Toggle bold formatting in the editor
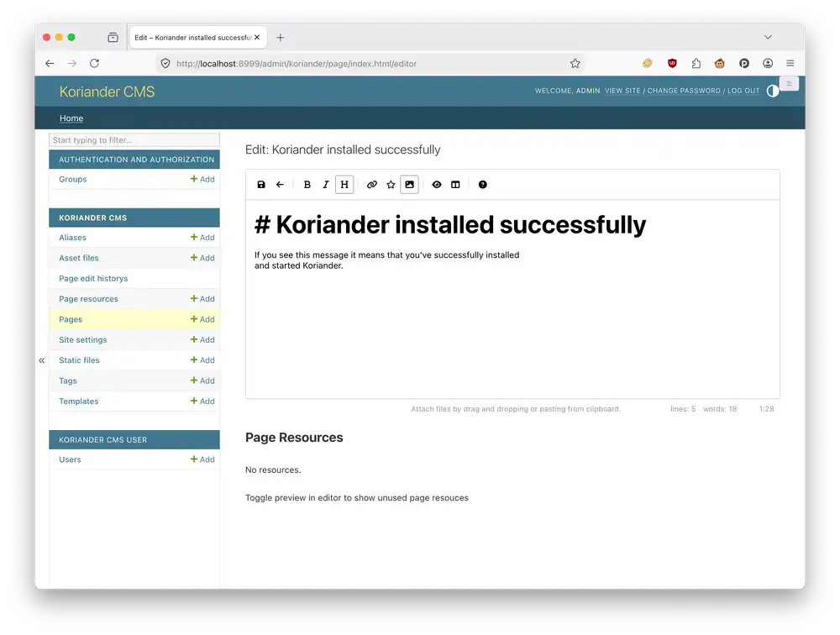 307,184
